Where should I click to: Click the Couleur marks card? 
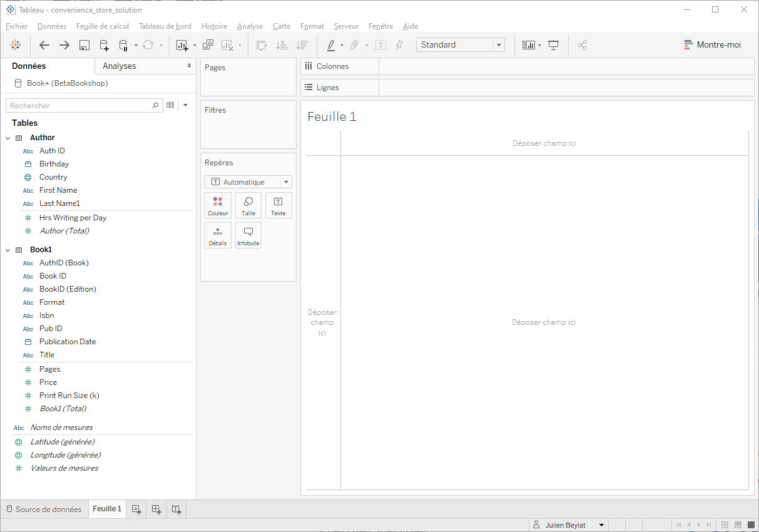(x=218, y=205)
